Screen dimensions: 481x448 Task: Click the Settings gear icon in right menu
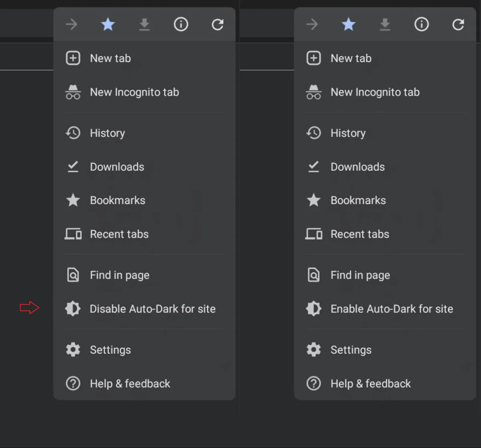coord(313,350)
